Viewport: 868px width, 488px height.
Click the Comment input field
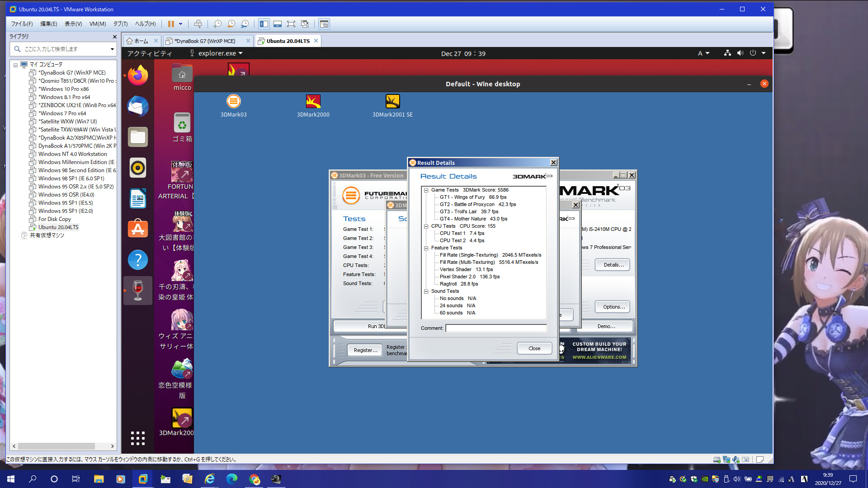tap(496, 328)
